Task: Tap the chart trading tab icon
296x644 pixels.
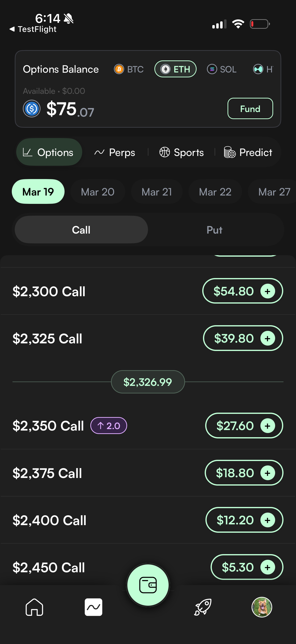Action: 94,607
